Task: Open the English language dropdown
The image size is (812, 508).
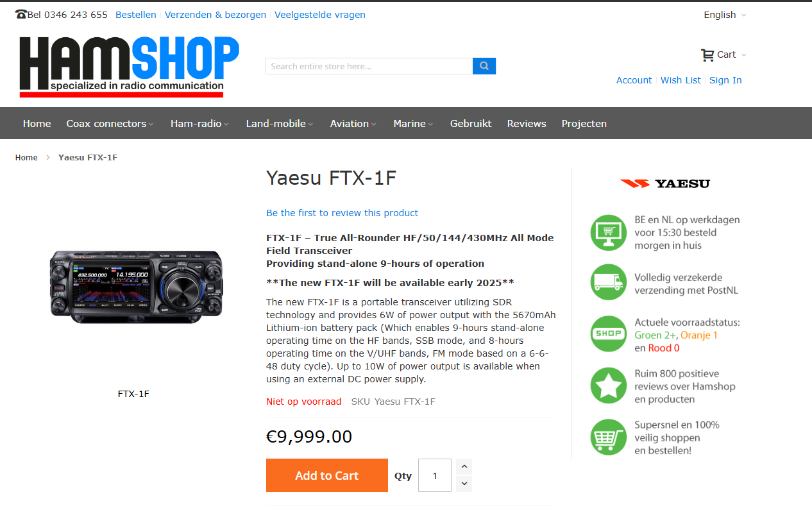Action: [725, 15]
